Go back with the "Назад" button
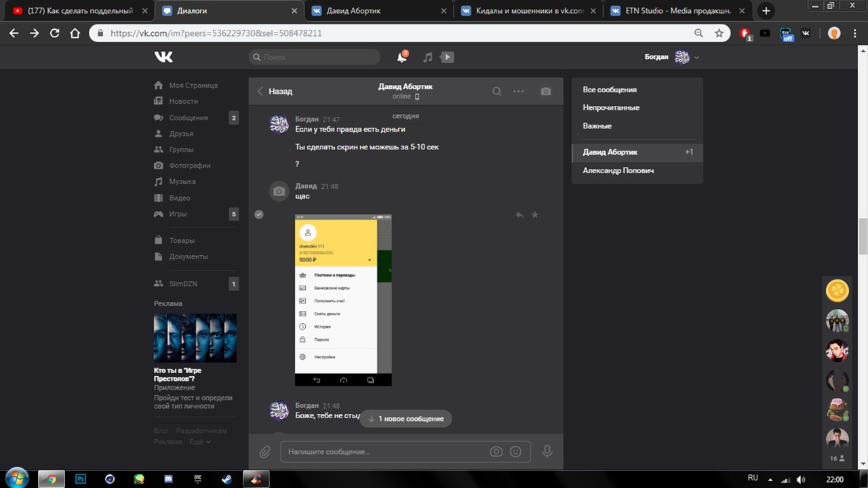The height and width of the screenshot is (488, 868). [275, 92]
